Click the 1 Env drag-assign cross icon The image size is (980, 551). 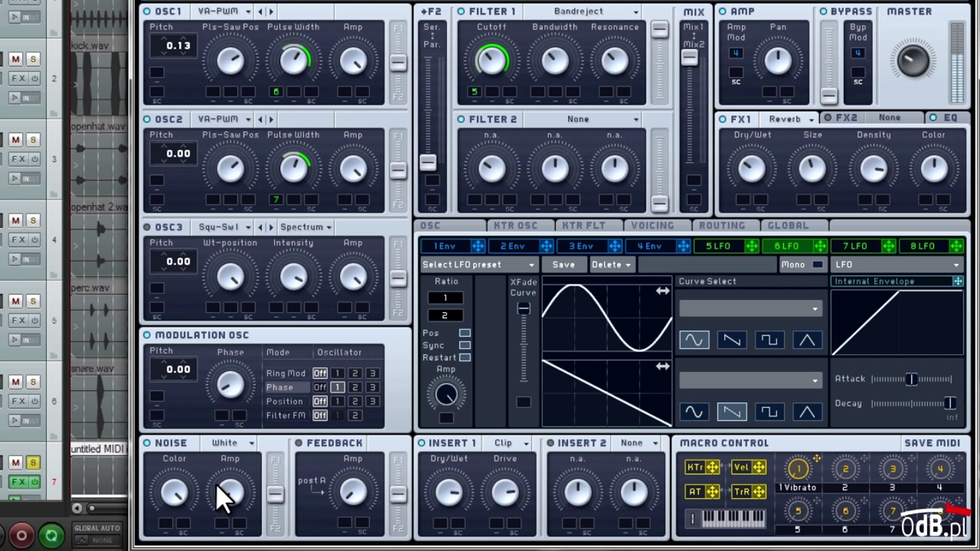click(x=478, y=246)
